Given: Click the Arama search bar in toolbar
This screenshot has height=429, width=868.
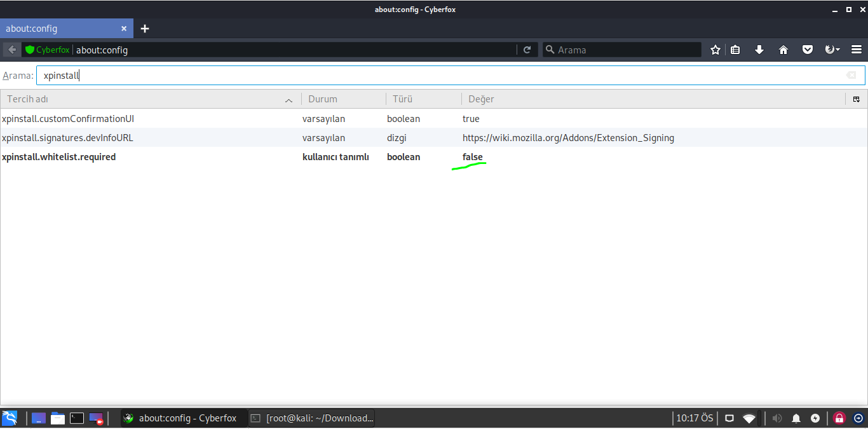Looking at the screenshot, I should [x=626, y=50].
